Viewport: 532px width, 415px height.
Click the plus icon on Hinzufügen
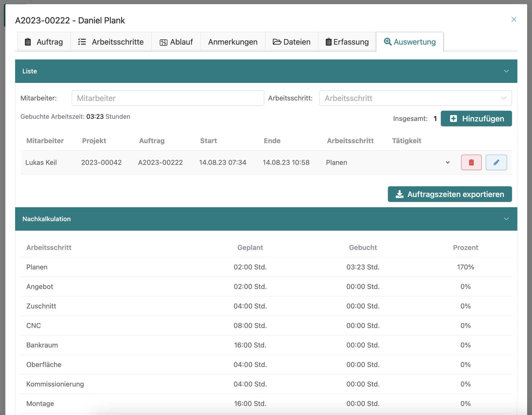coord(453,119)
